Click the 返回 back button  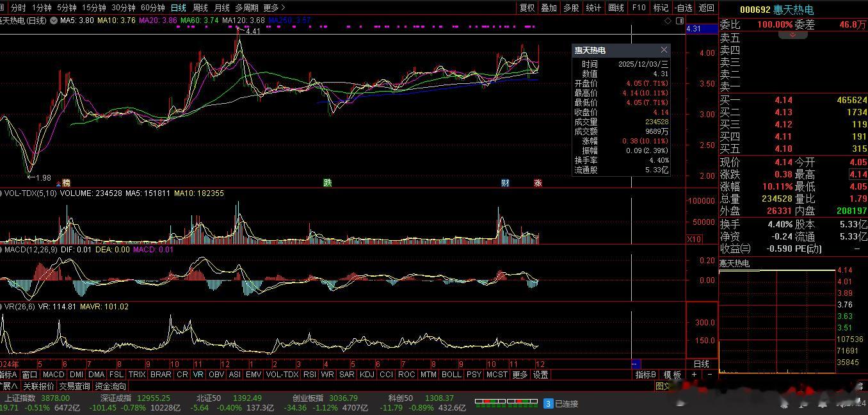point(706,8)
